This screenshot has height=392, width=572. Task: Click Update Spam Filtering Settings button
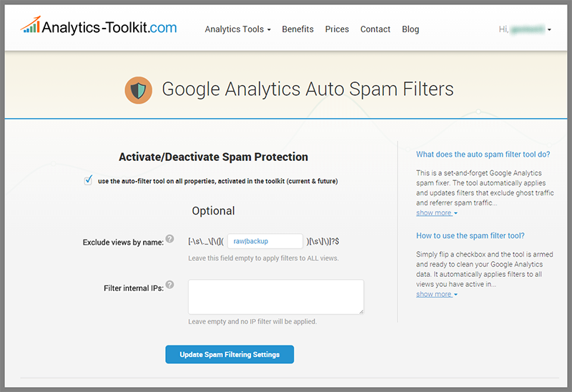(x=230, y=354)
